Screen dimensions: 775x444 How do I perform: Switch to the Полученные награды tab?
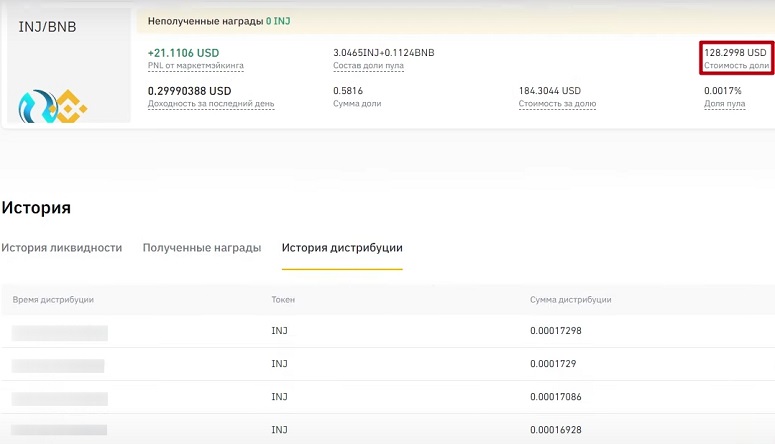pos(202,248)
